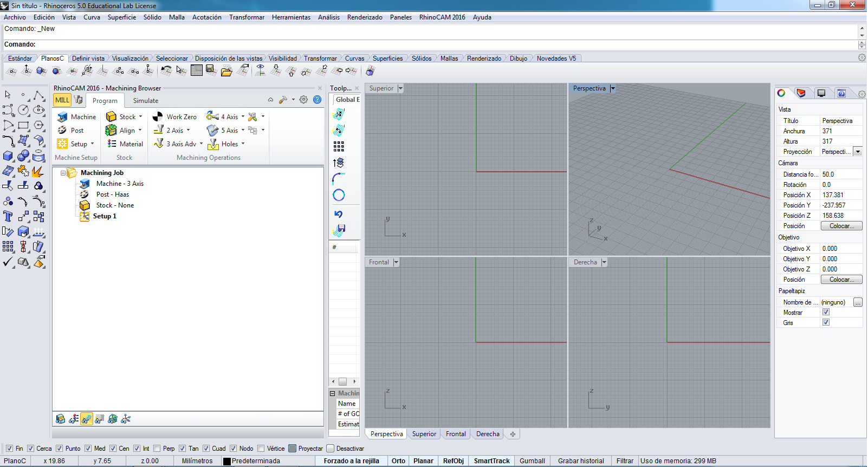Click the Post processor icon
Image resolution: width=868 pixels, height=467 pixels.
coord(62,131)
